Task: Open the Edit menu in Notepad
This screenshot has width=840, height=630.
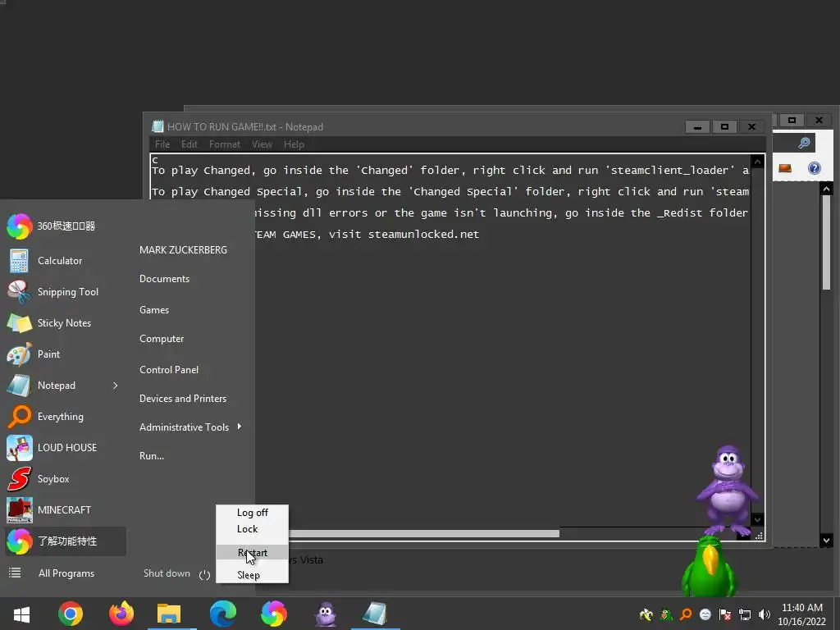Action: point(189,144)
